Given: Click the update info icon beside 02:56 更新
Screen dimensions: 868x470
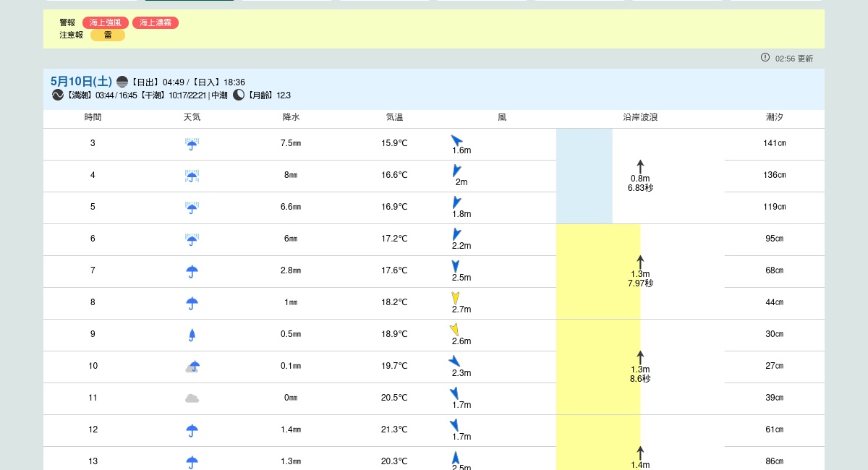Looking at the screenshot, I should [x=765, y=57].
